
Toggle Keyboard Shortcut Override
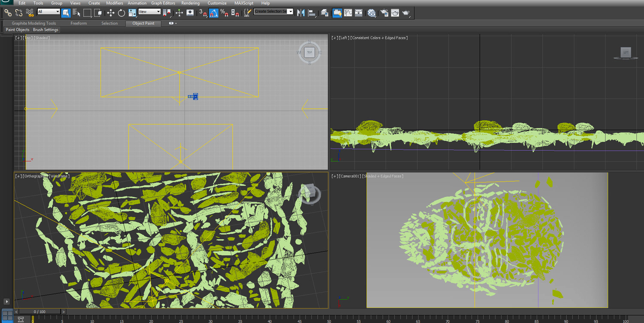coord(190,13)
